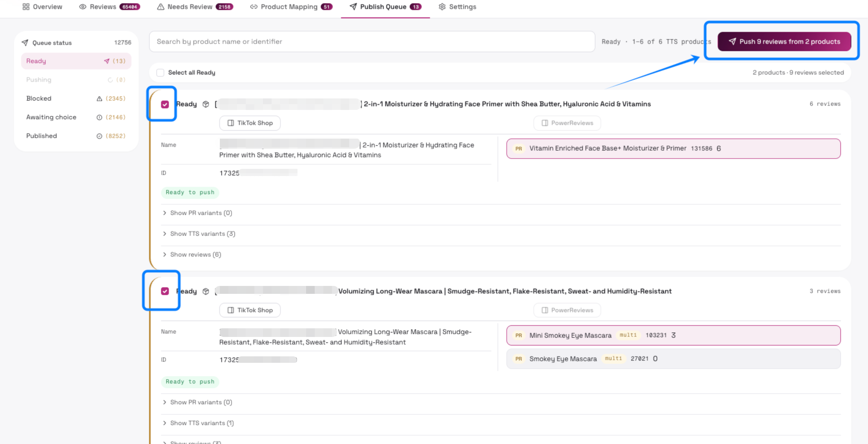Click the Blocked warning triangle icon
Image resolution: width=868 pixels, height=444 pixels.
(x=100, y=99)
